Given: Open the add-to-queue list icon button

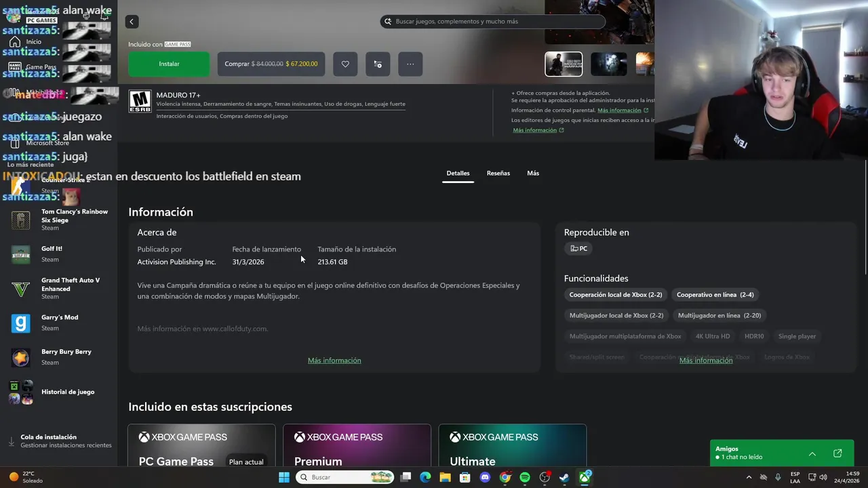Looking at the screenshot, I should tap(378, 64).
